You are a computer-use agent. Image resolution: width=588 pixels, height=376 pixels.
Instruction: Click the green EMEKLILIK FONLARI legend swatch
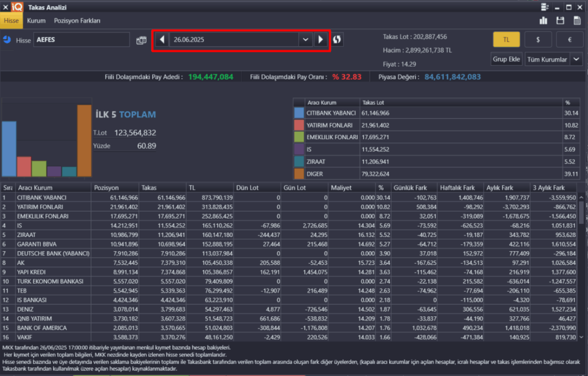coord(299,137)
